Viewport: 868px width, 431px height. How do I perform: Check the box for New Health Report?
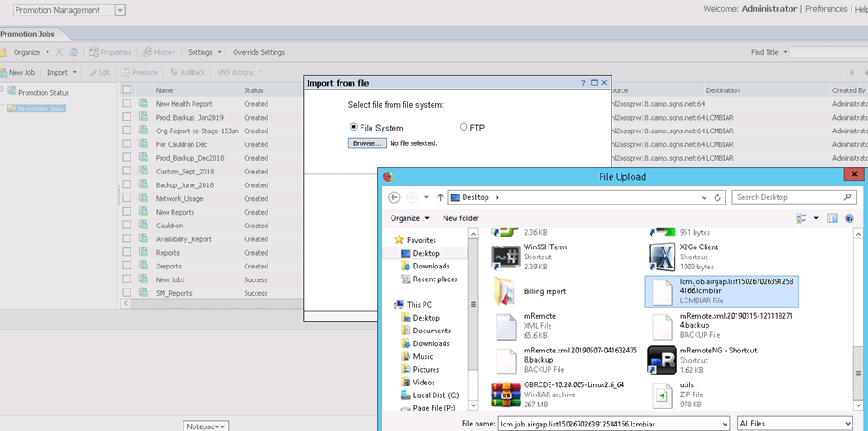tap(127, 104)
